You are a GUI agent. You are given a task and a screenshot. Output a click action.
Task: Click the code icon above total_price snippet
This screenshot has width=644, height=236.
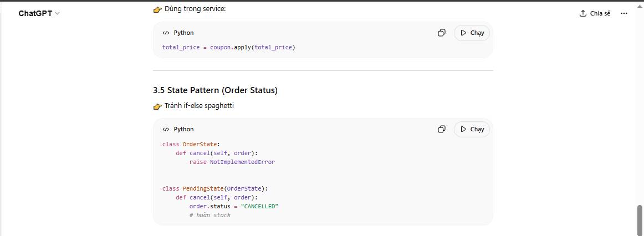tap(166, 33)
